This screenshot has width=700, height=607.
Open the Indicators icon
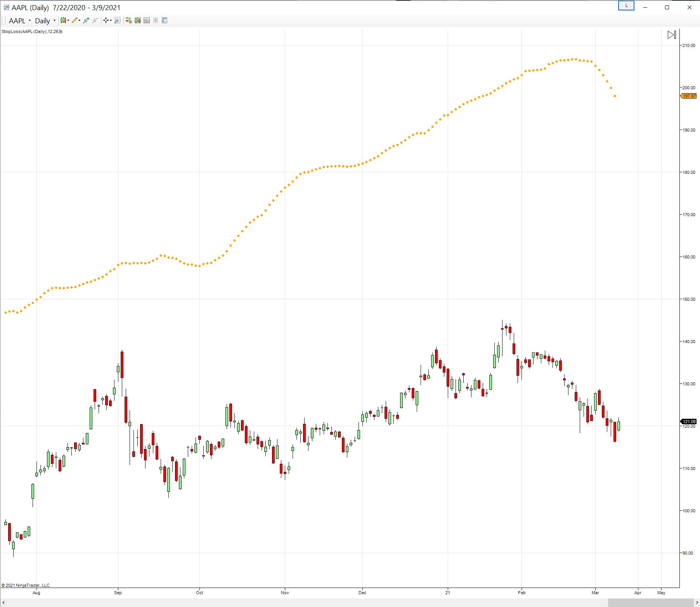click(x=147, y=20)
